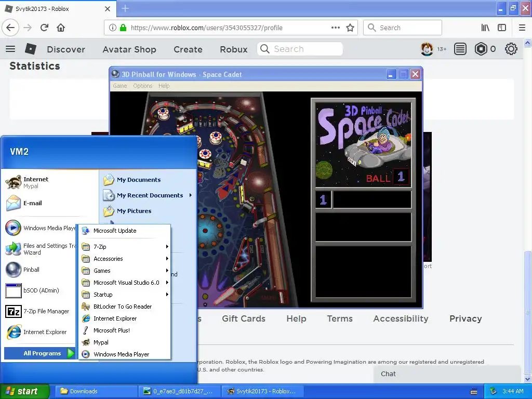Image resolution: width=532 pixels, height=399 pixels.
Task: Reload the page with the refresh icon
Action: [x=44, y=28]
